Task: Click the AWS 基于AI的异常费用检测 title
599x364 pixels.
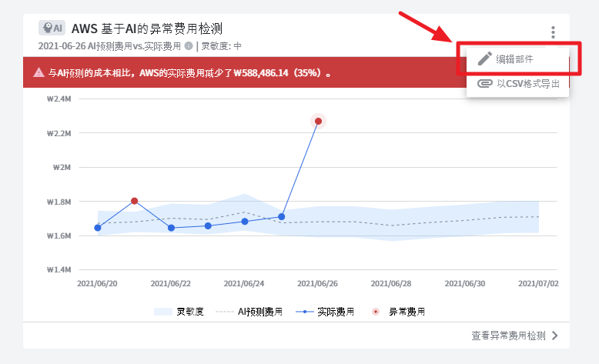Action: click(x=147, y=28)
